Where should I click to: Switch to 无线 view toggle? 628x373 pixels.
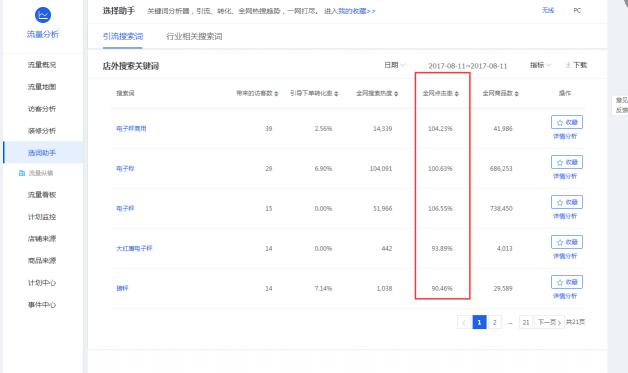point(548,10)
